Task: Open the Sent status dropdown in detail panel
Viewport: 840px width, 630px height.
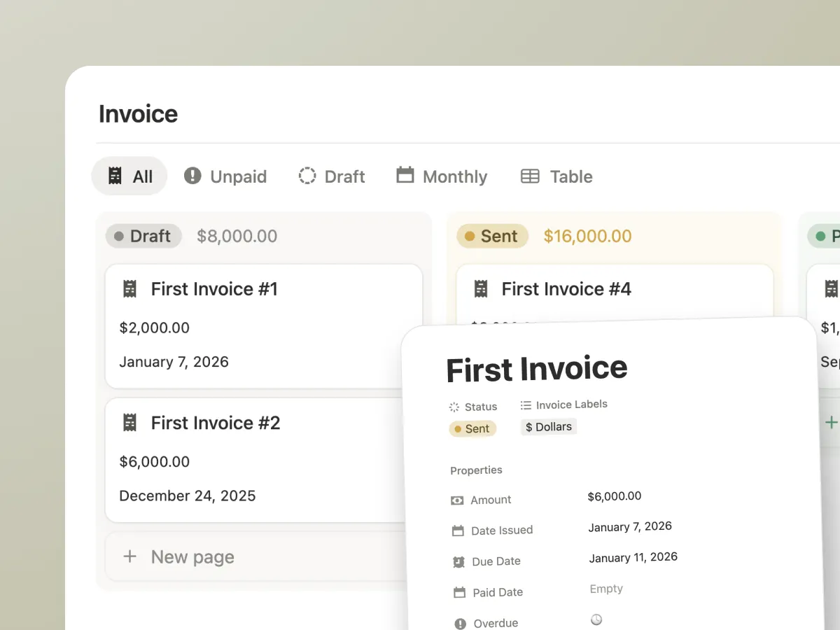Action: coord(472,428)
